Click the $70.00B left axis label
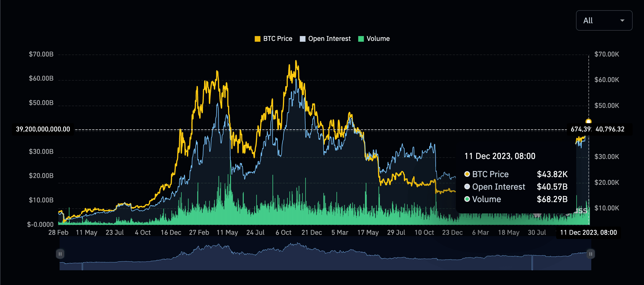644x285 pixels. [x=41, y=54]
